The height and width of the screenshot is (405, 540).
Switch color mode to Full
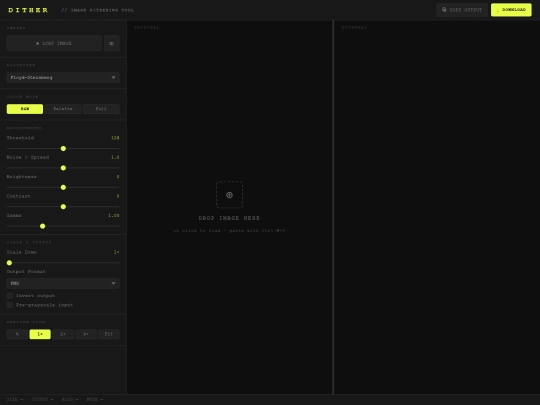tap(101, 109)
